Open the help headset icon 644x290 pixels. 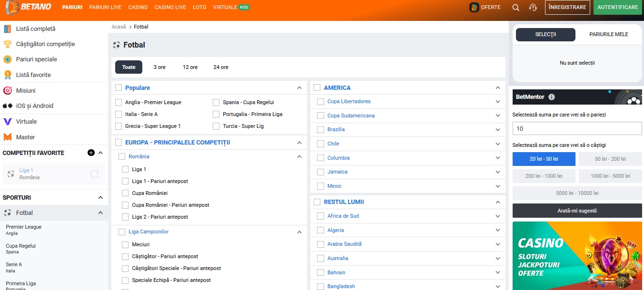click(x=533, y=8)
